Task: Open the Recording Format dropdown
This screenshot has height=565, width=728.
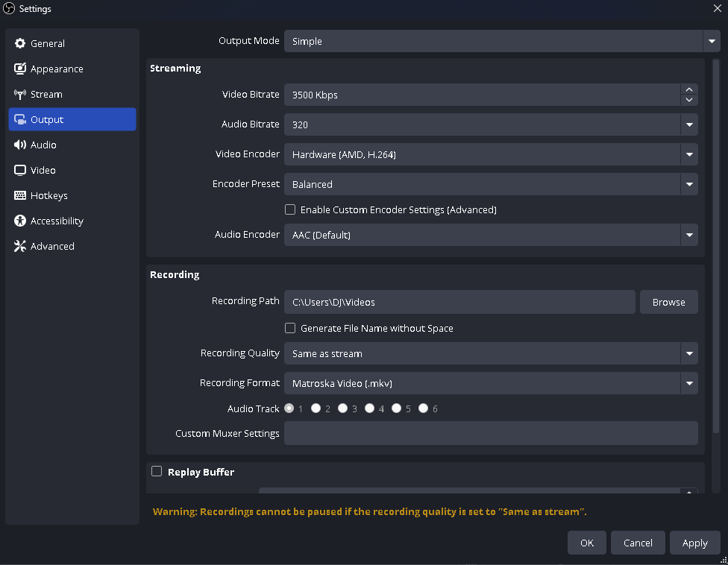Action: tap(491, 383)
